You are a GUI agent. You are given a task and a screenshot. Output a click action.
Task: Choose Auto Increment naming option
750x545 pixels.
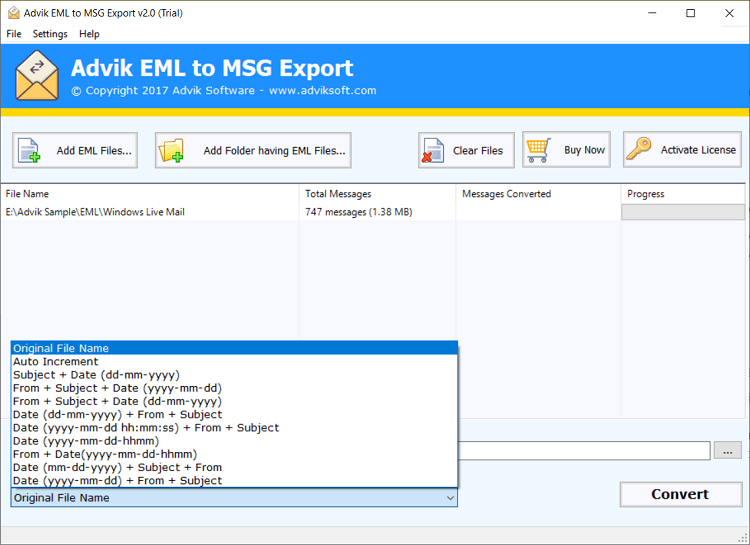coord(234,362)
